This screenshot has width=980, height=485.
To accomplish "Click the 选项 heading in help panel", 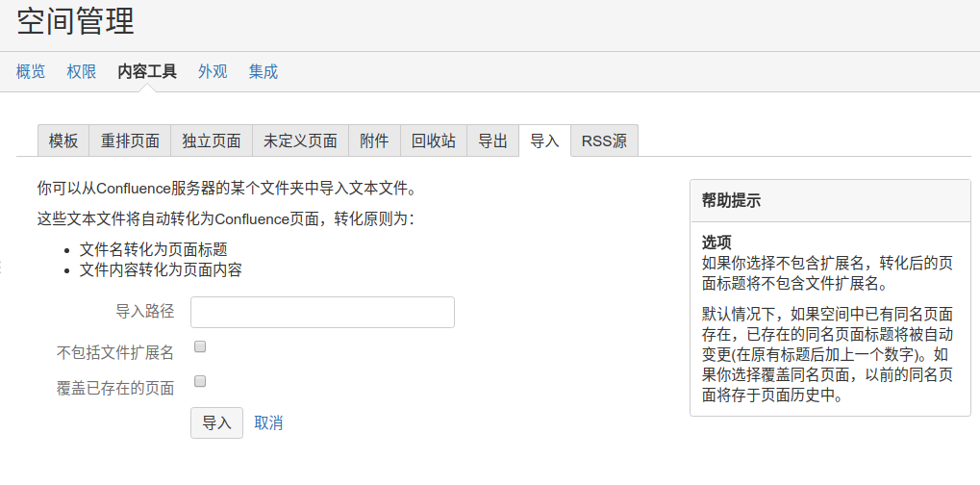I will (x=716, y=242).
